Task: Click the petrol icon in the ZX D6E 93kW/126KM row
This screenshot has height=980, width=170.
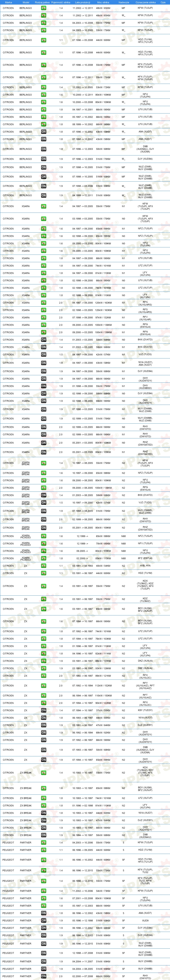Action: pos(44,668)
